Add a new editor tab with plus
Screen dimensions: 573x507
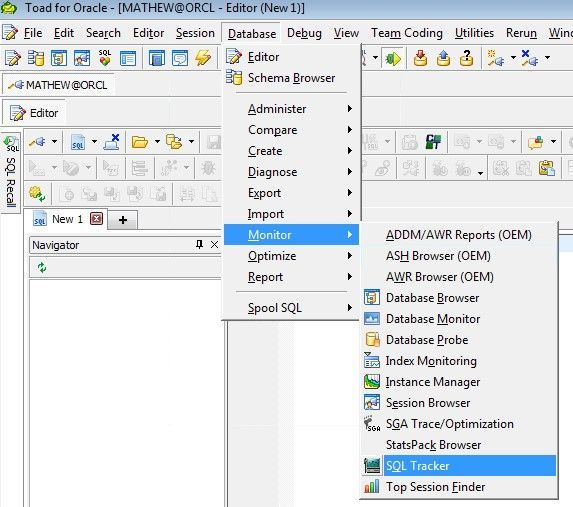(x=123, y=220)
